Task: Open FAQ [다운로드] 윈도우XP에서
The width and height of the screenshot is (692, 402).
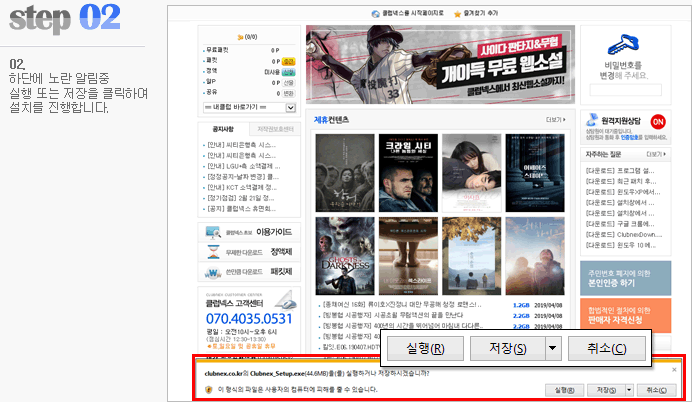Action: pyautogui.click(x=623, y=192)
